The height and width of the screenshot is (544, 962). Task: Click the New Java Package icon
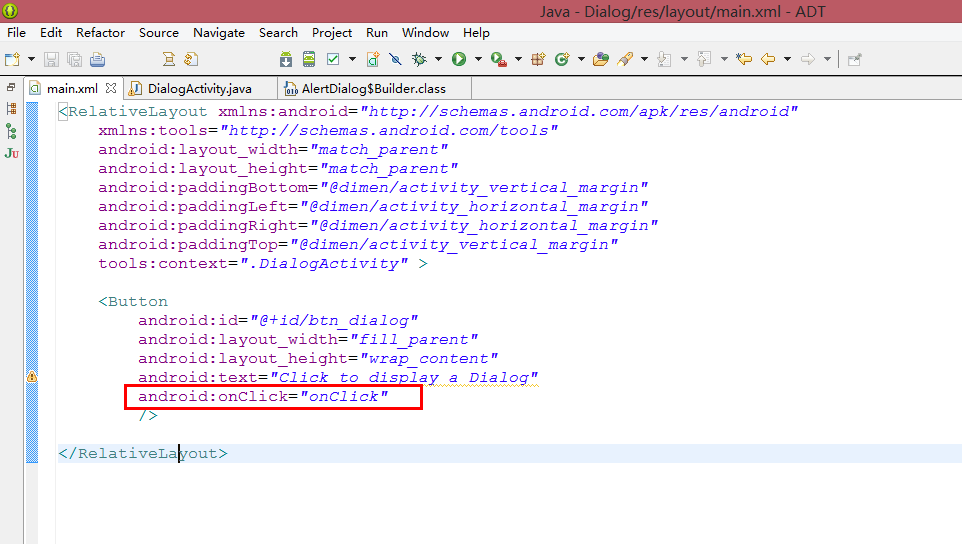point(539,59)
